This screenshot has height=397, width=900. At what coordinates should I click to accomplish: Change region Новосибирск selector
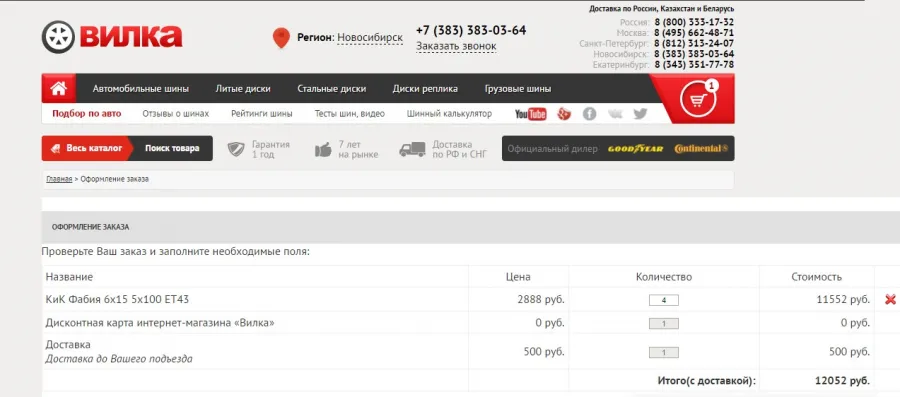[370, 38]
